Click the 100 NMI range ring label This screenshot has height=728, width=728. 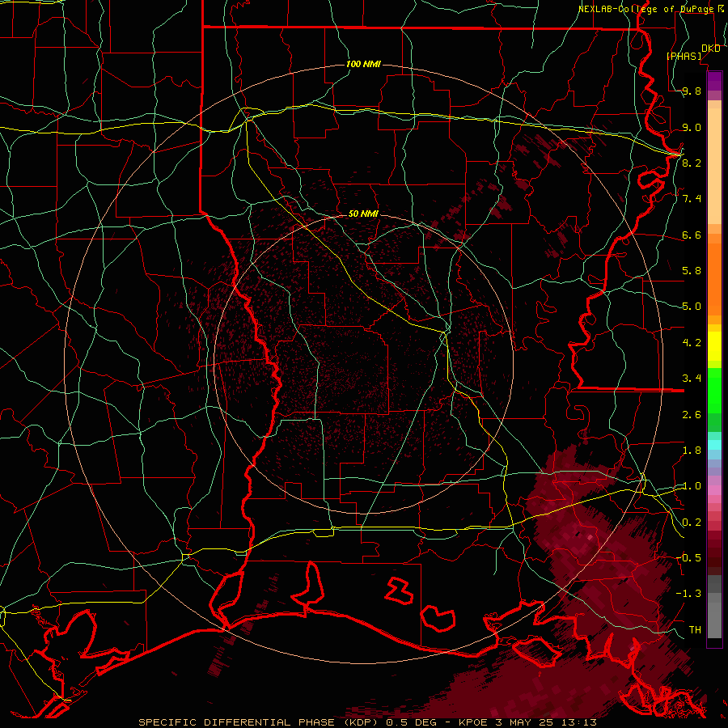tap(363, 64)
